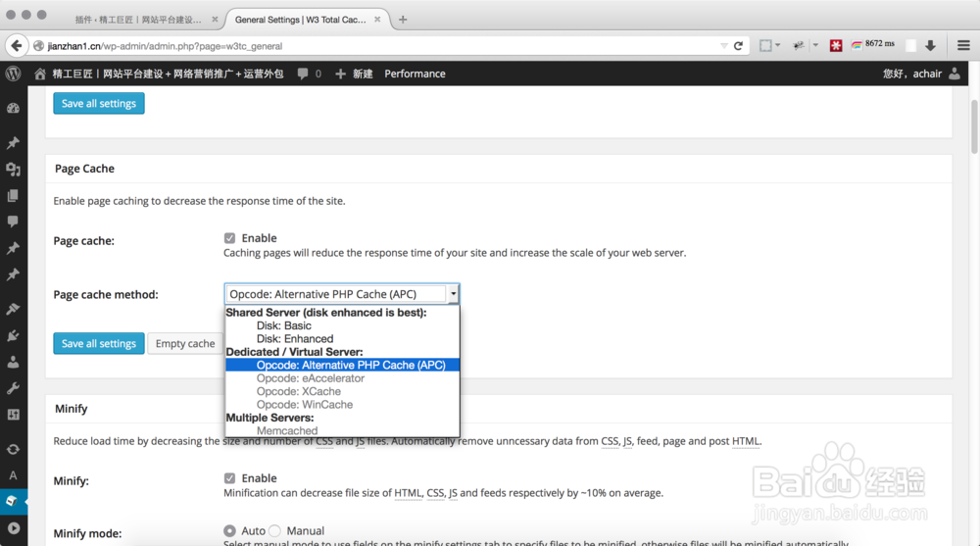Open the Tools wrench icon in sidebar

(x=13, y=388)
